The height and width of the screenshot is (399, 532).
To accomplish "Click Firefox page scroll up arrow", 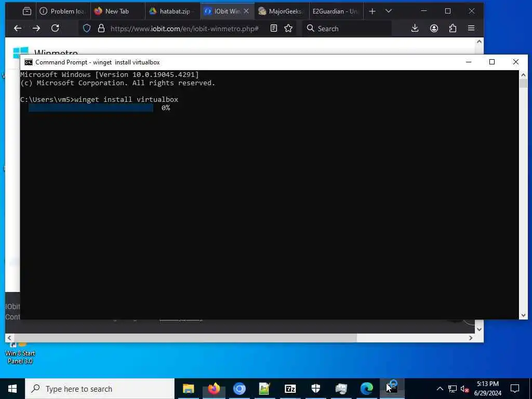I will pyautogui.click(x=479, y=42).
